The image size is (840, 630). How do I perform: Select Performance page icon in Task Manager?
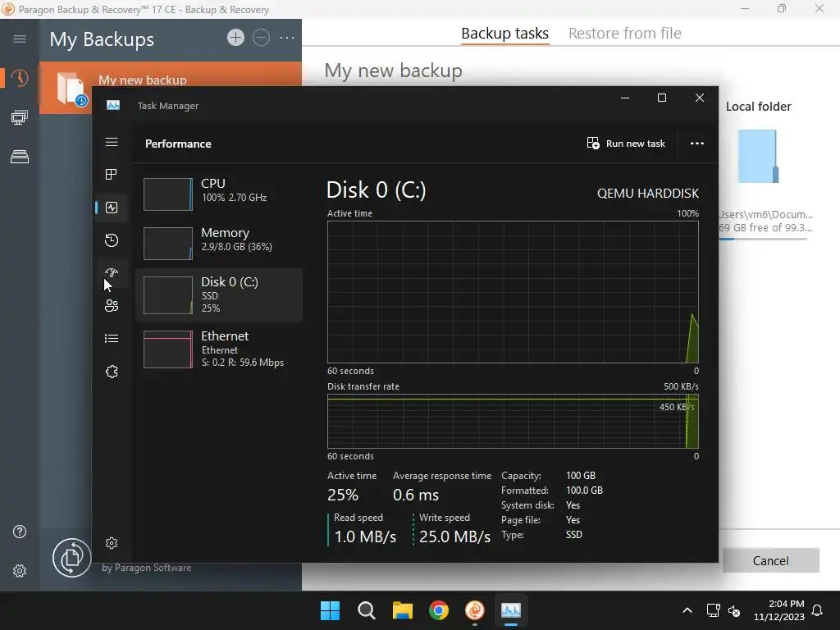(112, 208)
